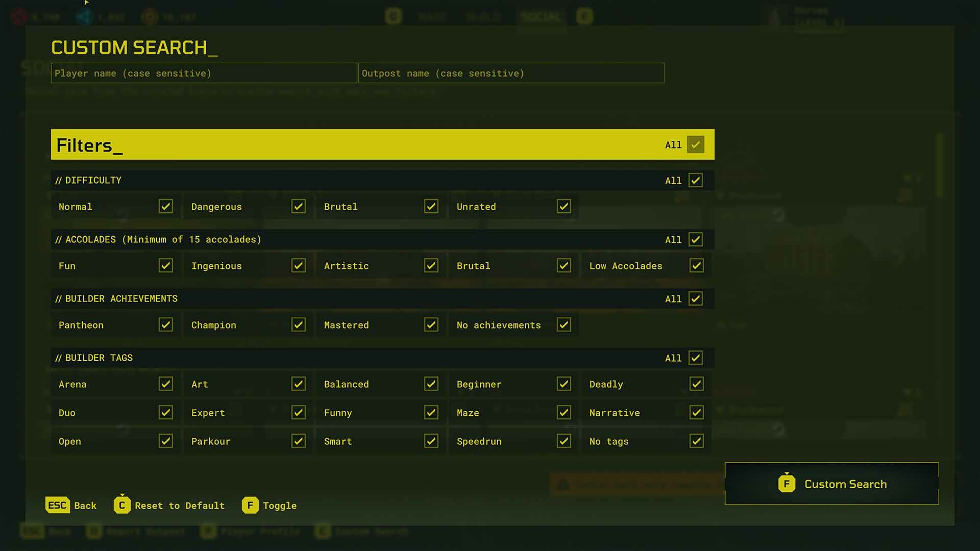Image resolution: width=980 pixels, height=551 pixels.
Task: Click the Player name input field
Action: tap(204, 73)
